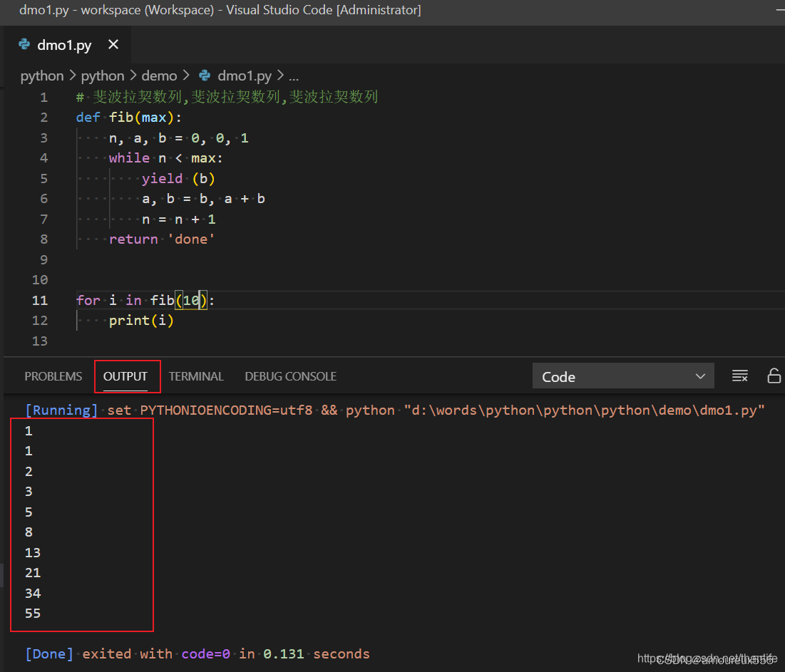The width and height of the screenshot is (785, 672).
Task: Toggle the output scroll lock icon
Action: point(774,376)
